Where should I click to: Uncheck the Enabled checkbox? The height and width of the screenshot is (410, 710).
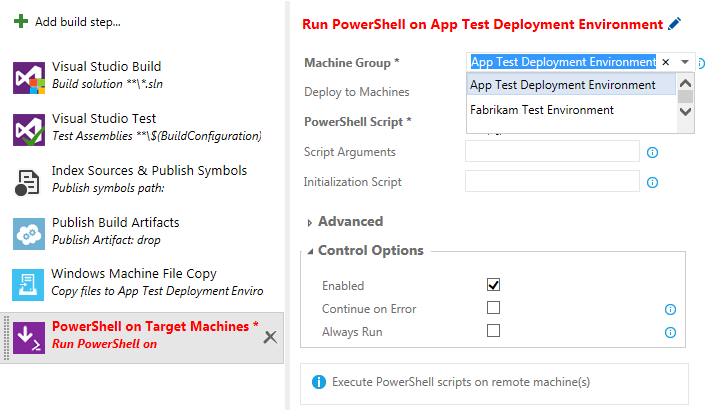tap(493, 285)
